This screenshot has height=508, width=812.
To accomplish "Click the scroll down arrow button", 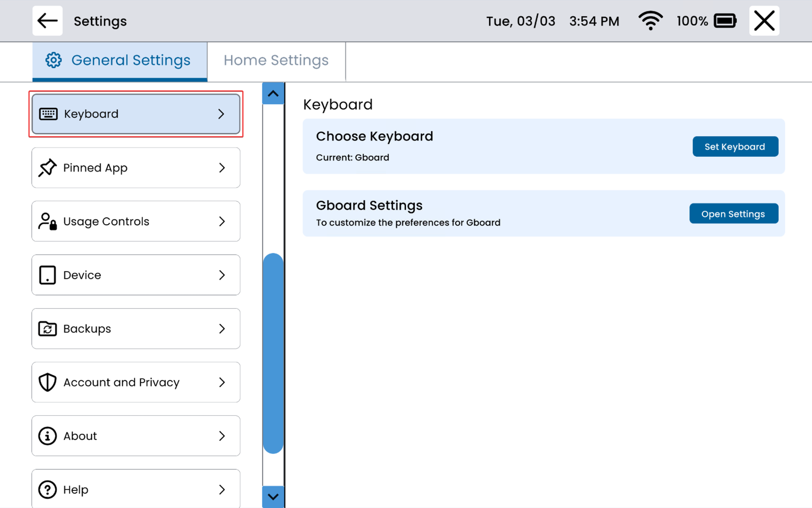I will point(273,496).
